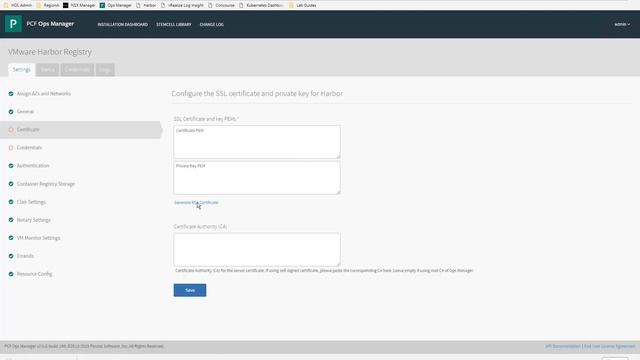The width and height of the screenshot is (640, 360).
Task: Focus the Certificate PEM text area
Action: (x=257, y=142)
